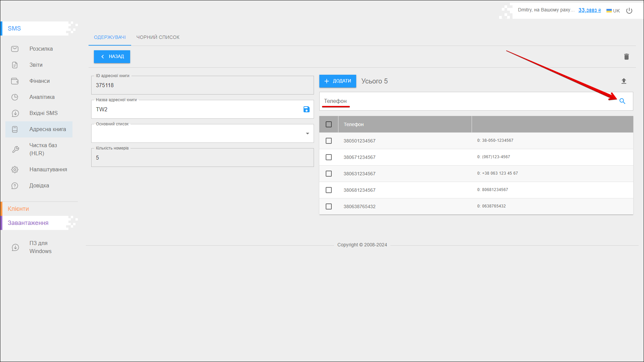This screenshot has height=362, width=644.
Task: Click the search magnifier icon
Action: click(622, 101)
